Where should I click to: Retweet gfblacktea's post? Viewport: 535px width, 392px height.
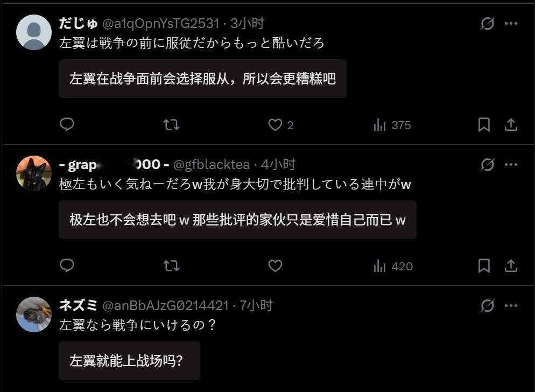point(171,265)
